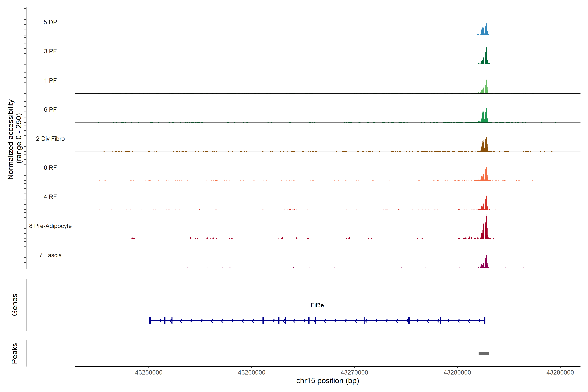Click the 43290000 axis tick label
The width and height of the screenshot is (588, 392).
(560, 373)
